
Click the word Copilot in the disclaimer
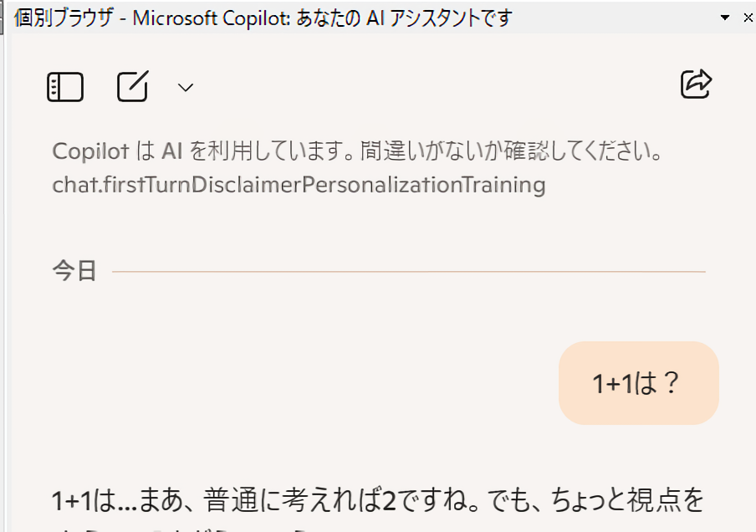pos(90,151)
